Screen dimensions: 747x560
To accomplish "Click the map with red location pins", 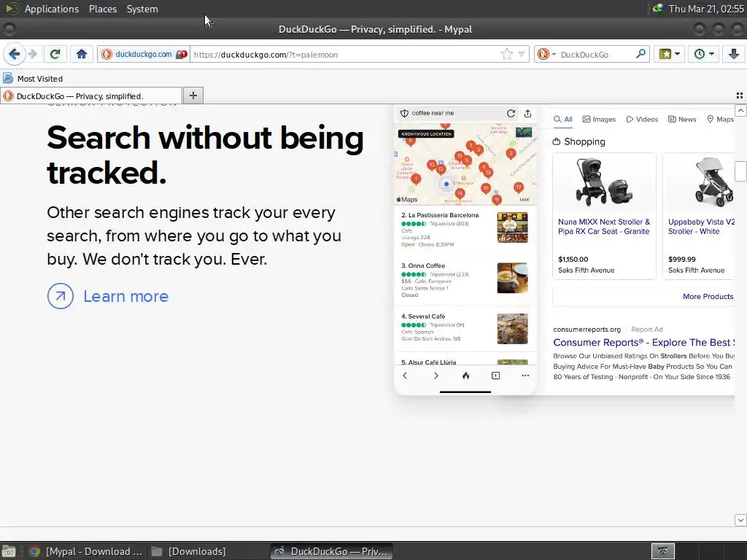I will click(465, 164).
